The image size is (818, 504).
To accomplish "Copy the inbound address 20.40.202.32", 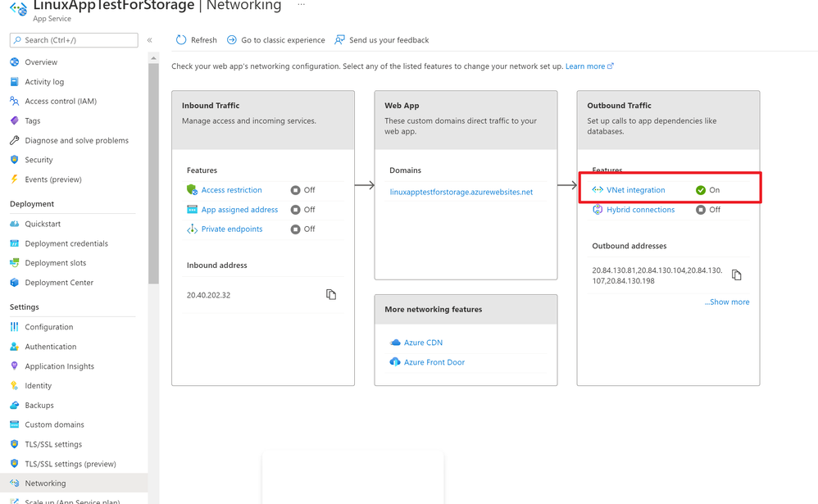I will click(x=331, y=294).
